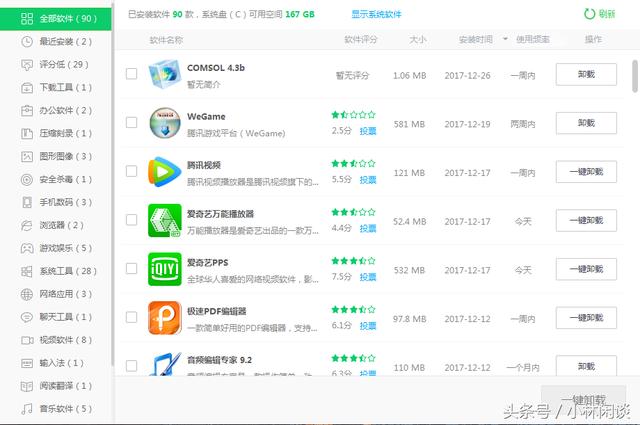Open the 游戏娱乐 (5) category

(56, 248)
